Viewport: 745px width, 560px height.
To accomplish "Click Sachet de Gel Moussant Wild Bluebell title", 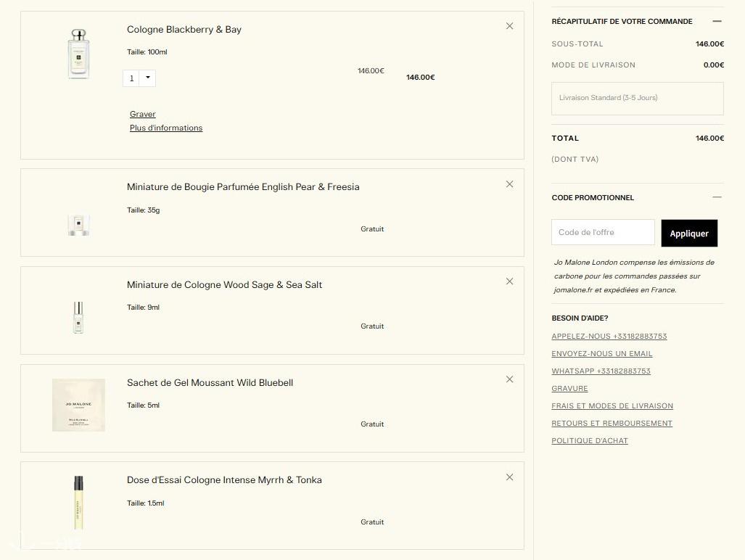I will tap(210, 383).
